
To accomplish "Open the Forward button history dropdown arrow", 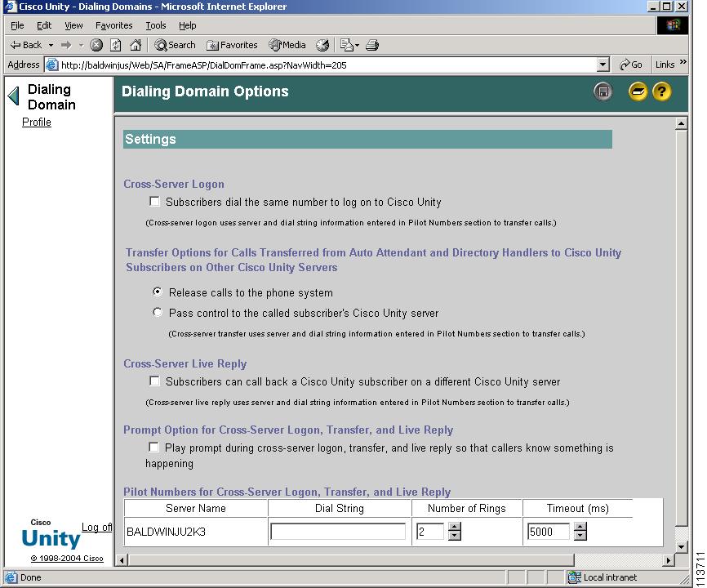I will 81,45.
